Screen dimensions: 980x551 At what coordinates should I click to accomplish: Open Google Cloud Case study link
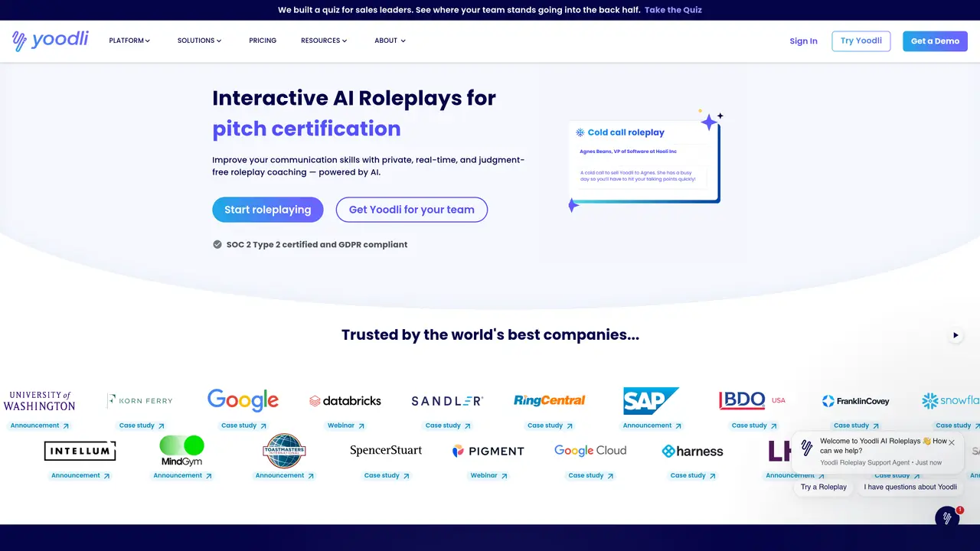point(590,475)
